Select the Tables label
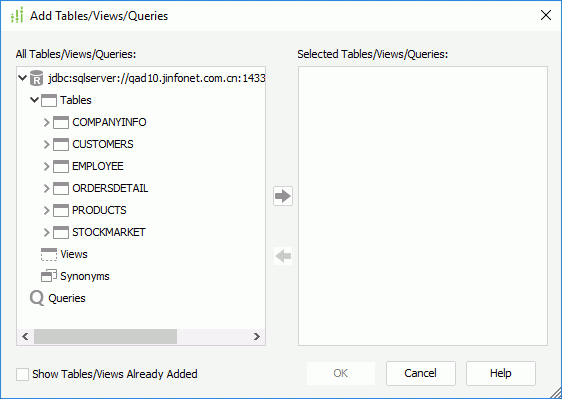Screen dimensions: 562x399 tap(76, 100)
